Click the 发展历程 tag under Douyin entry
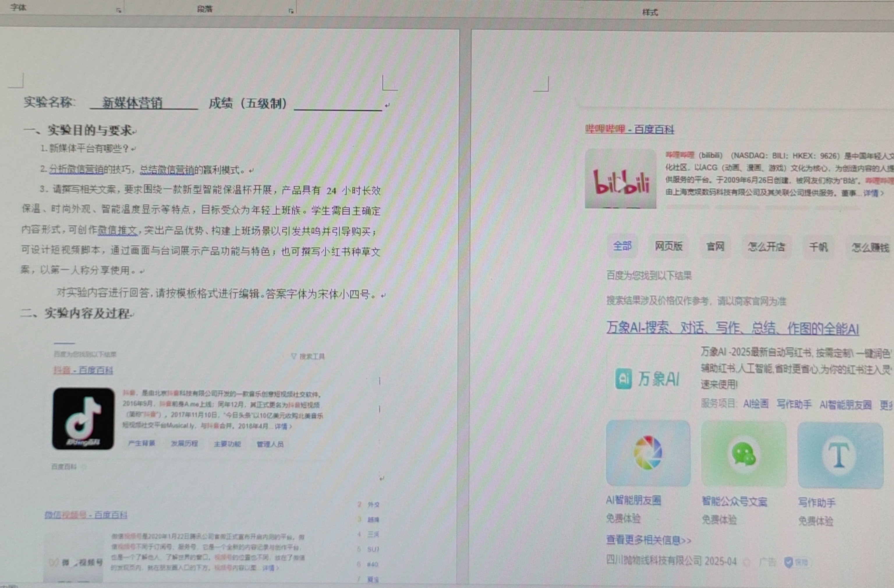Screen dimensions: 894x588 (184, 443)
